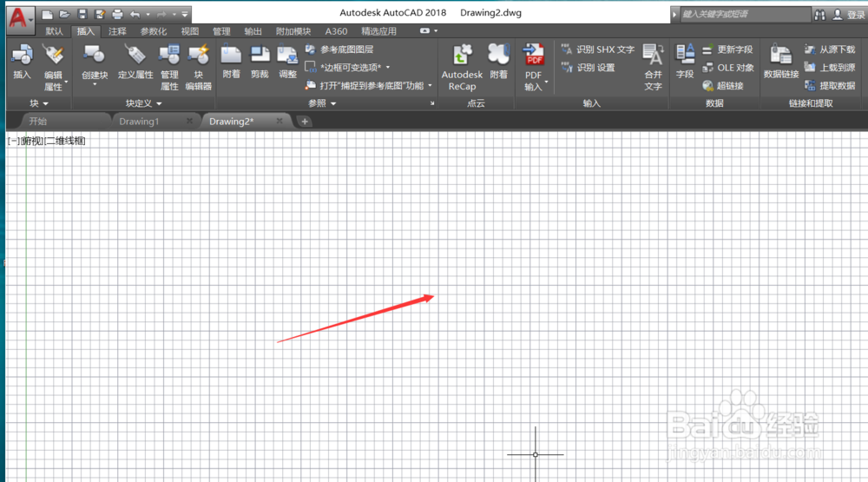
Task: Switch to the Drawing1 file tab
Action: (139, 122)
